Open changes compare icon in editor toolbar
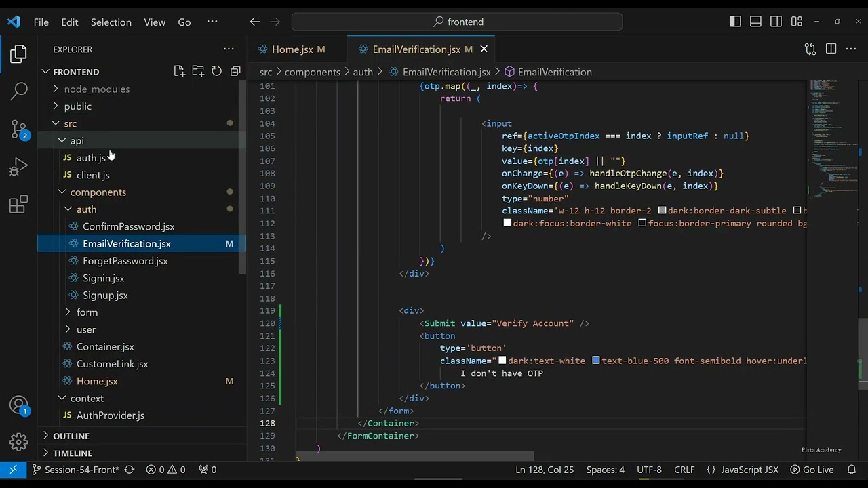Viewport: 868px width, 488px height. (810, 49)
